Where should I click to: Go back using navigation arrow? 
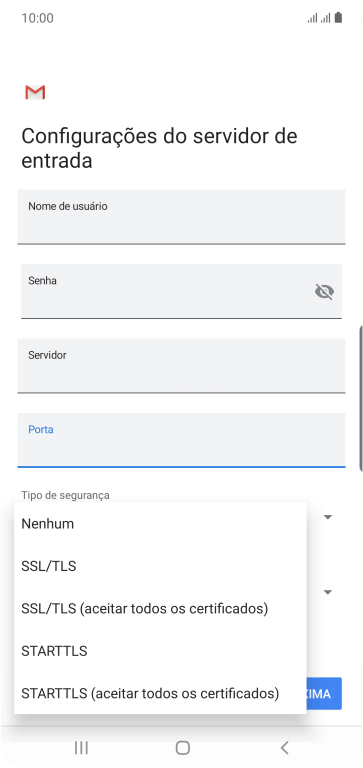point(284,747)
